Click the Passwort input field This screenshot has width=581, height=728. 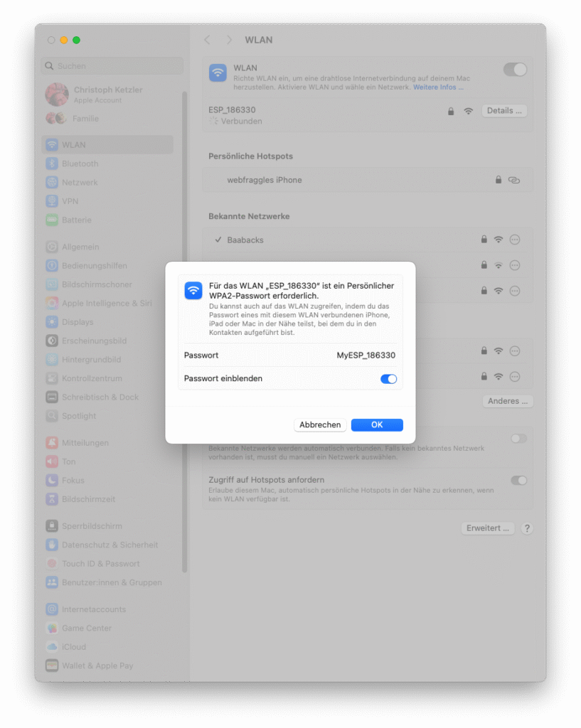[x=290, y=355]
